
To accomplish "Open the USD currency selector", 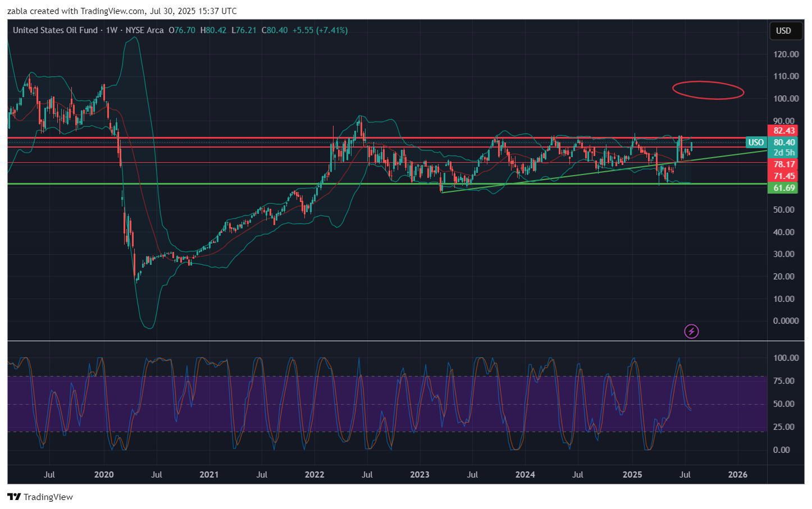I will [x=783, y=31].
